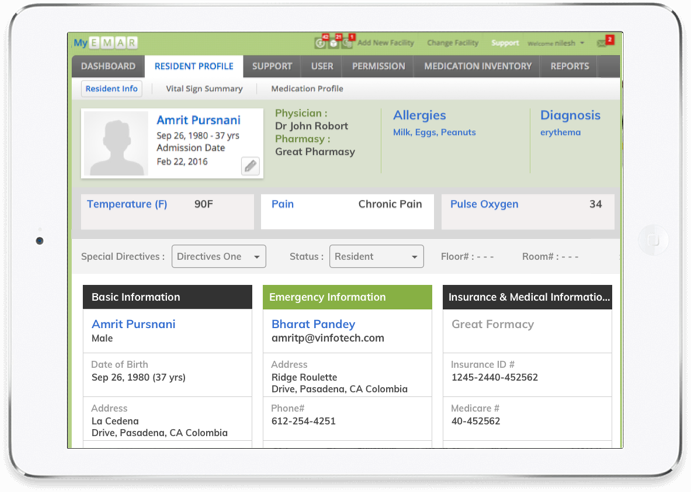Click the Pulse Oxygen vital label
The height and width of the screenshot is (492, 691).
(484, 204)
